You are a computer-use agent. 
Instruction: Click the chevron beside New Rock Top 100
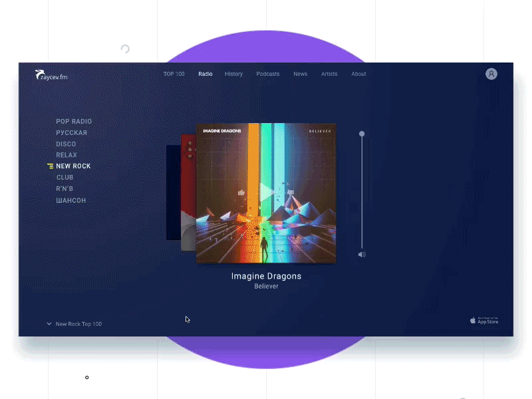pos(49,324)
